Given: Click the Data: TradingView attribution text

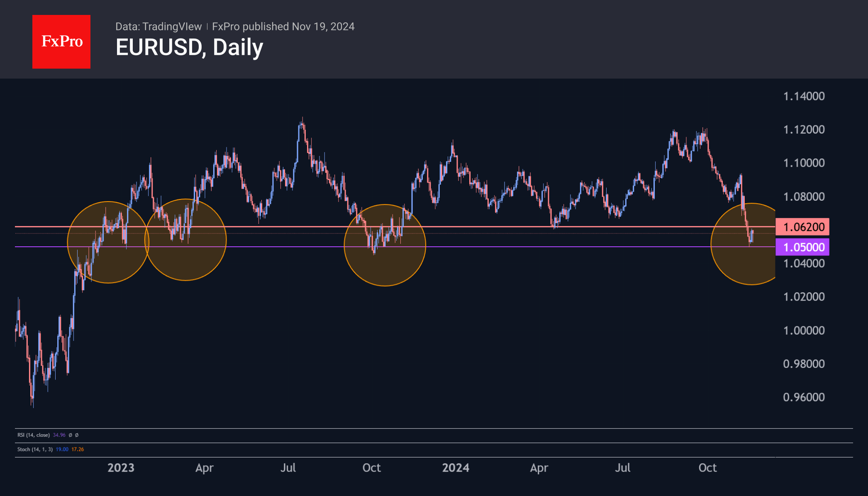Looking at the screenshot, I should click(x=158, y=27).
